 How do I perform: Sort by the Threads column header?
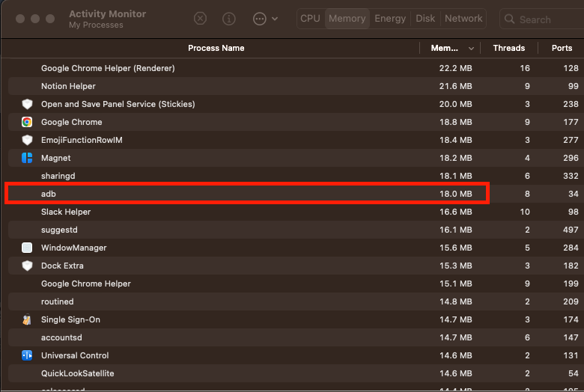tap(509, 48)
